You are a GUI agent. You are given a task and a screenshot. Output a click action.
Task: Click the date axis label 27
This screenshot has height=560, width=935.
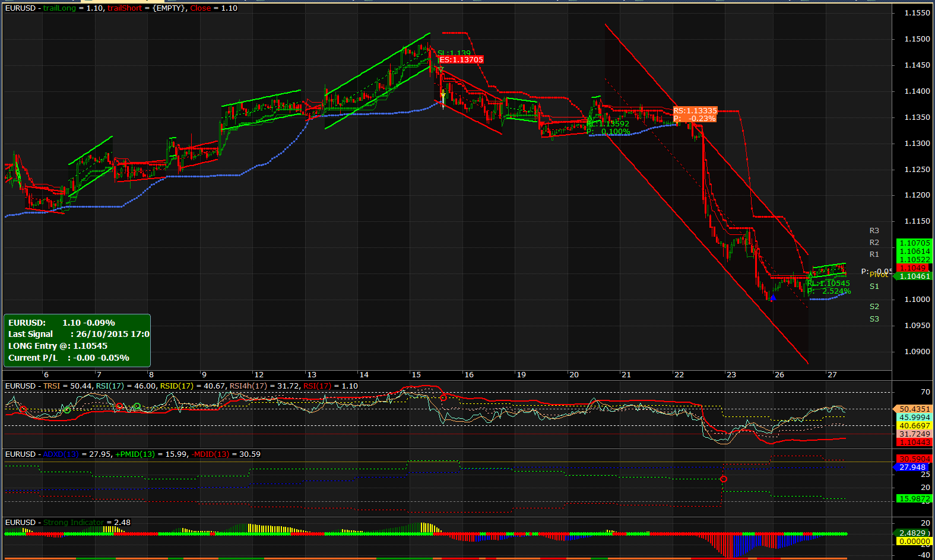[832, 375]
